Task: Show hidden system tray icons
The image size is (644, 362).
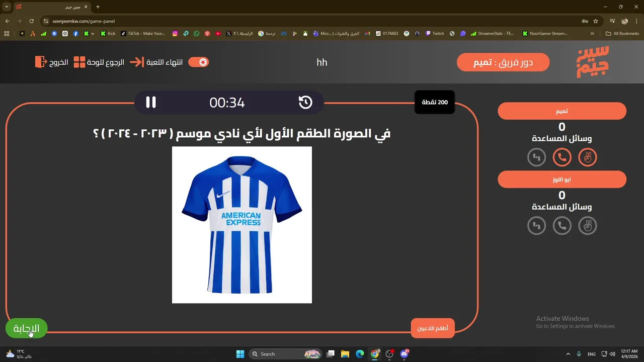Action: pos(568,354)
